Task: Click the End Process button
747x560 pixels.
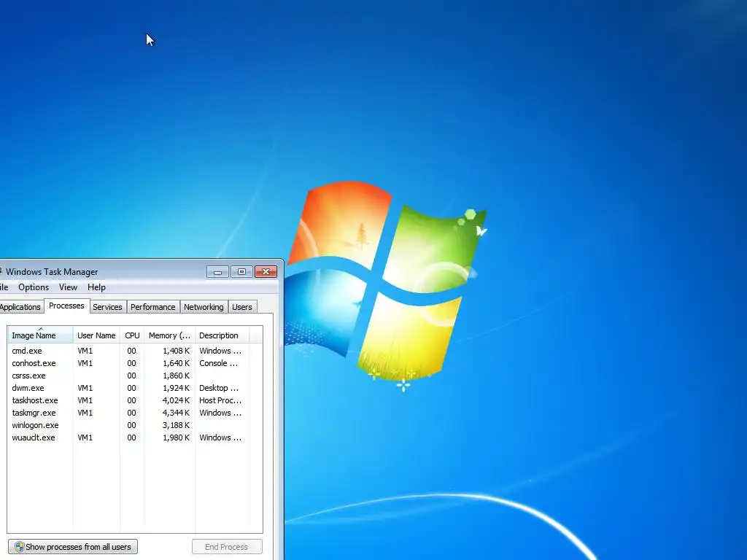Action: [227, 547]
